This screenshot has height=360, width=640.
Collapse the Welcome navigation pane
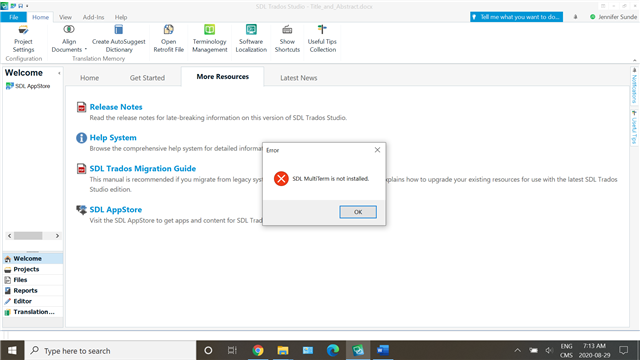click(59, 73)
